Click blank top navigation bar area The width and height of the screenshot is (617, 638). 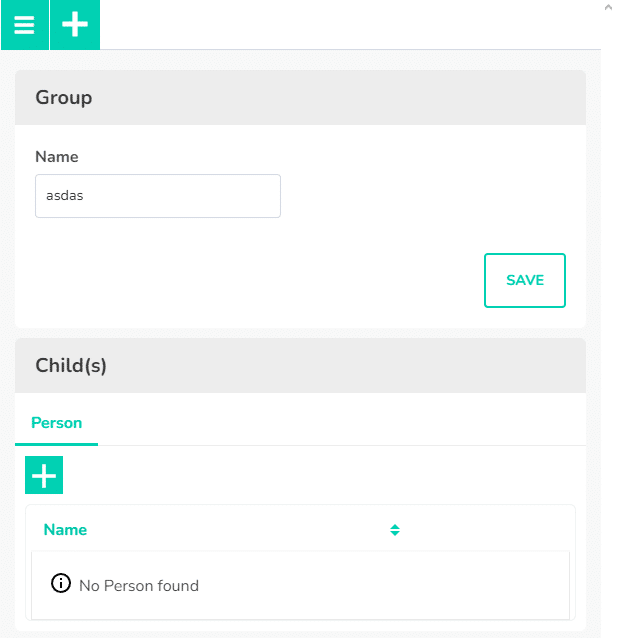pyautogui.click(x=350, y=25)
